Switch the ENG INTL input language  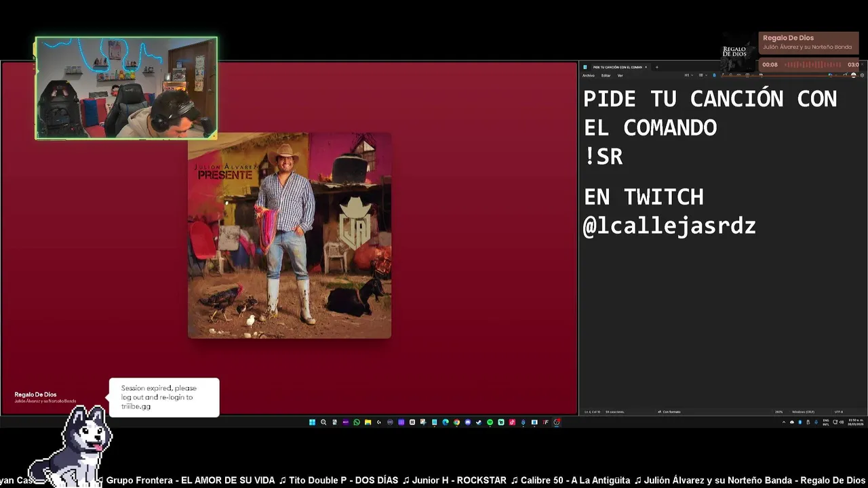[826, 422]
